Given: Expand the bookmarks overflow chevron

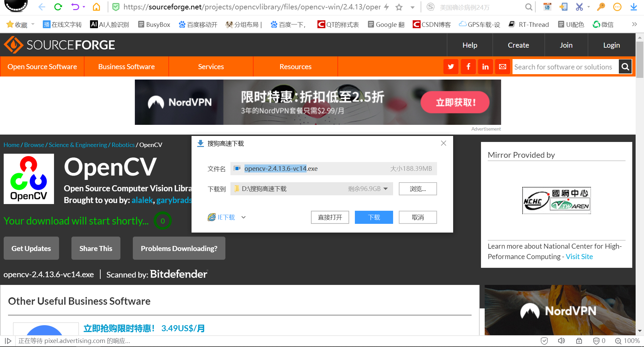Looking at the screenshot, I should pyautogui.click(x=634, y=24).
